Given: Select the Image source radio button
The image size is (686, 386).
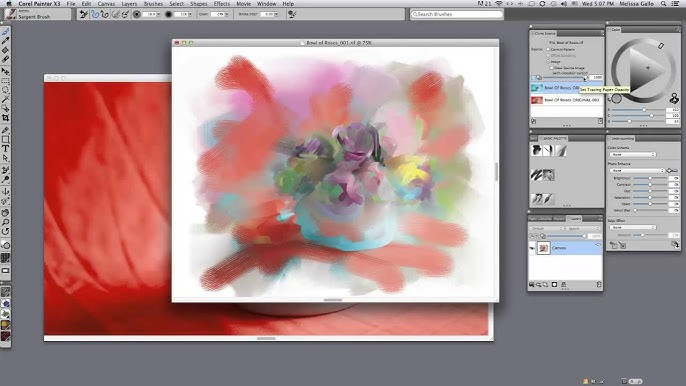Looking at the screenshot, I should (548, 62).
